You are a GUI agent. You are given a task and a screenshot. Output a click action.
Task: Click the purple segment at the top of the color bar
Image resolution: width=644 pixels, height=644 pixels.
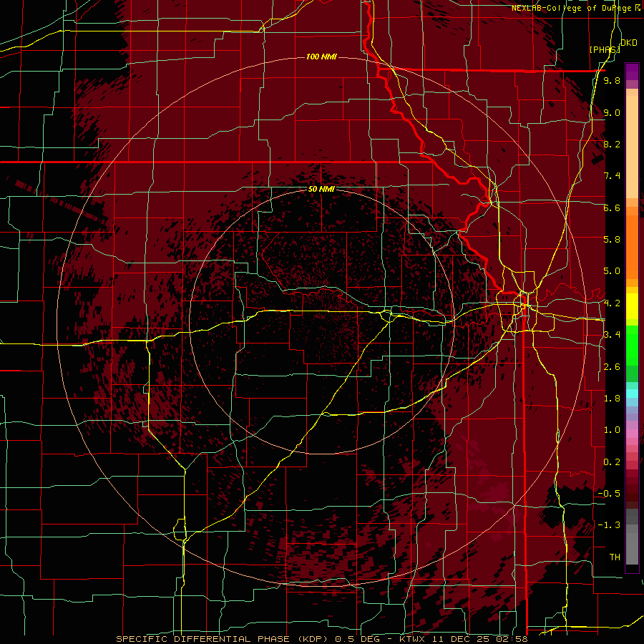[x=632, y=72]
